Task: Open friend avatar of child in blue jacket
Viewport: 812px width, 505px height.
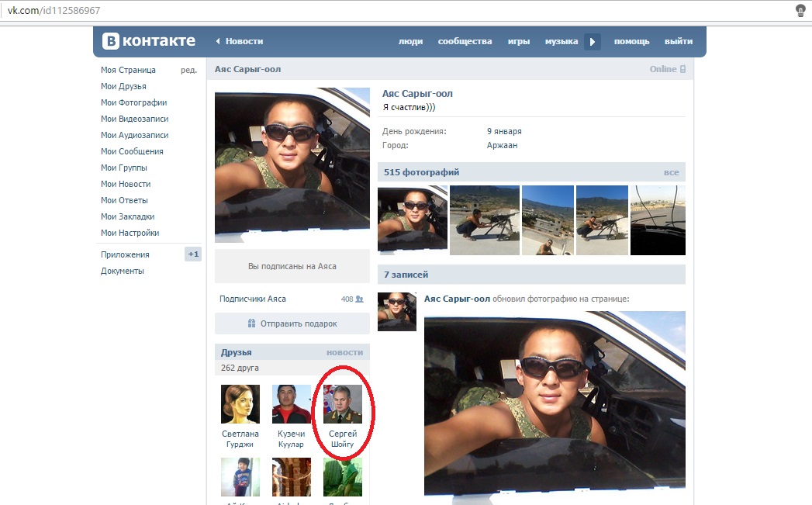Action: [240, 477]
